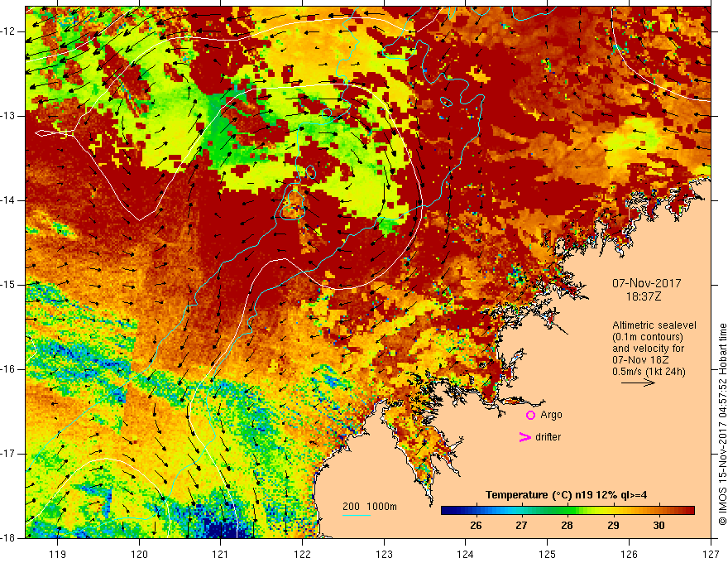The width and height of the screenshot is (728, 563).
Task: Click the 'Argo' legend label
Action: (551, 415)
